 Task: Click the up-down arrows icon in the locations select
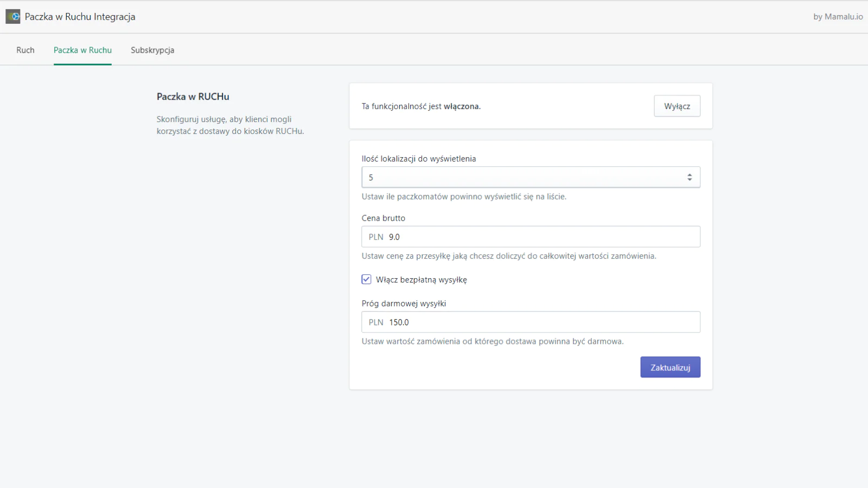[x=690, y=177]
